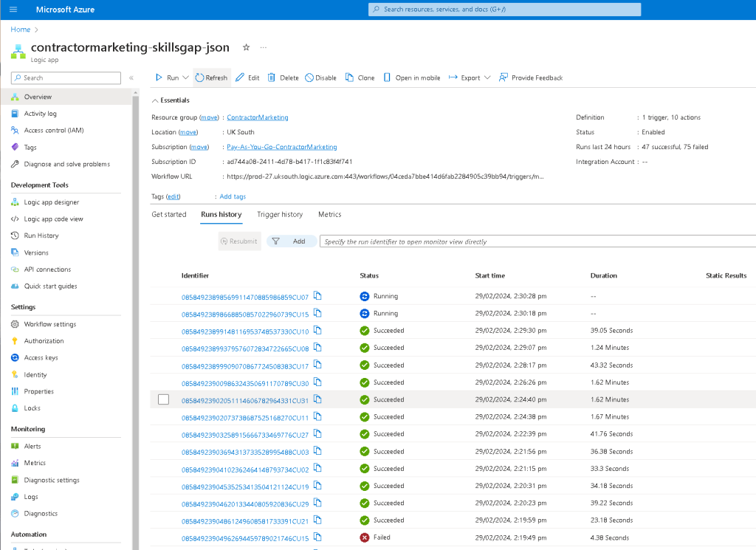Select the Runs history tab
Viewport: 756px width, 550px height.
pos(221,215)
